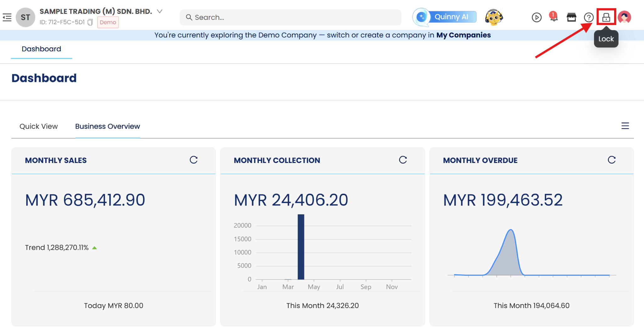Select the Dashboard page tab
This screenshot has width=644, height=331.
[42, 49]
